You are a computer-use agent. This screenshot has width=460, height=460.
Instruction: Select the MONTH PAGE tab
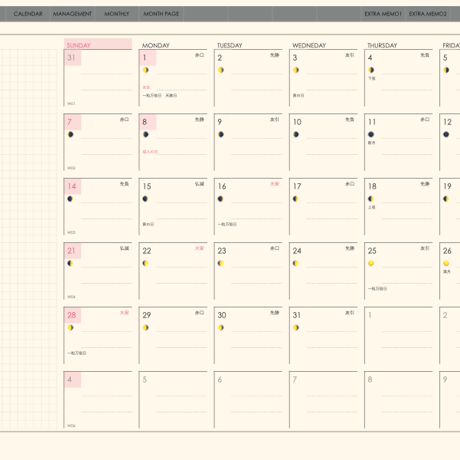(161, 14)
